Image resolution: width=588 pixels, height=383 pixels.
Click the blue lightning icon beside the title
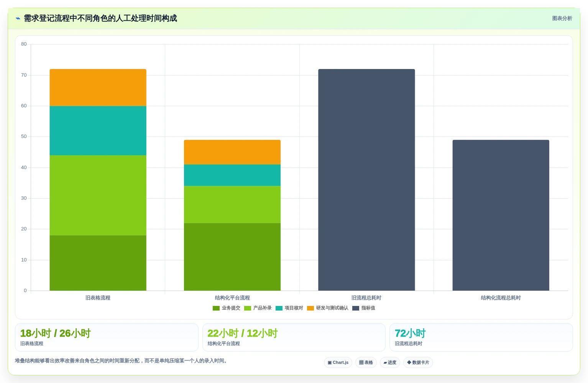click(x=18, y=18)
